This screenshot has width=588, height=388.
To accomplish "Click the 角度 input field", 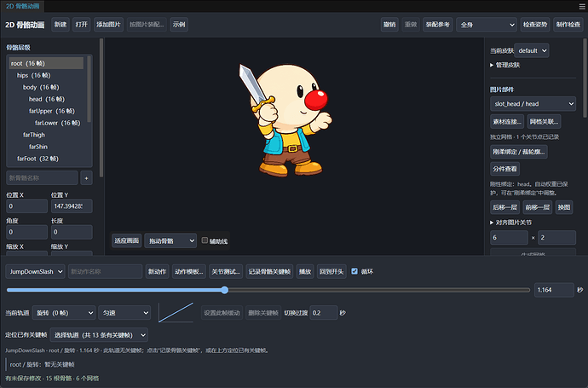I will (x=26, y=232).
